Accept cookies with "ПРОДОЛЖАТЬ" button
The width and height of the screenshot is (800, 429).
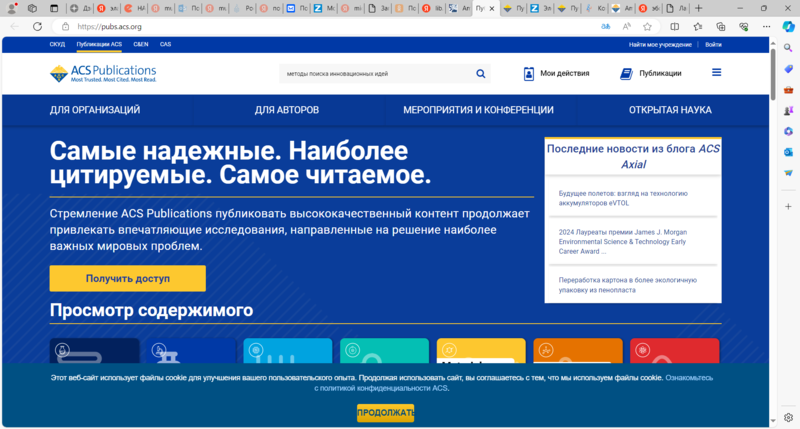click(385, 412)
